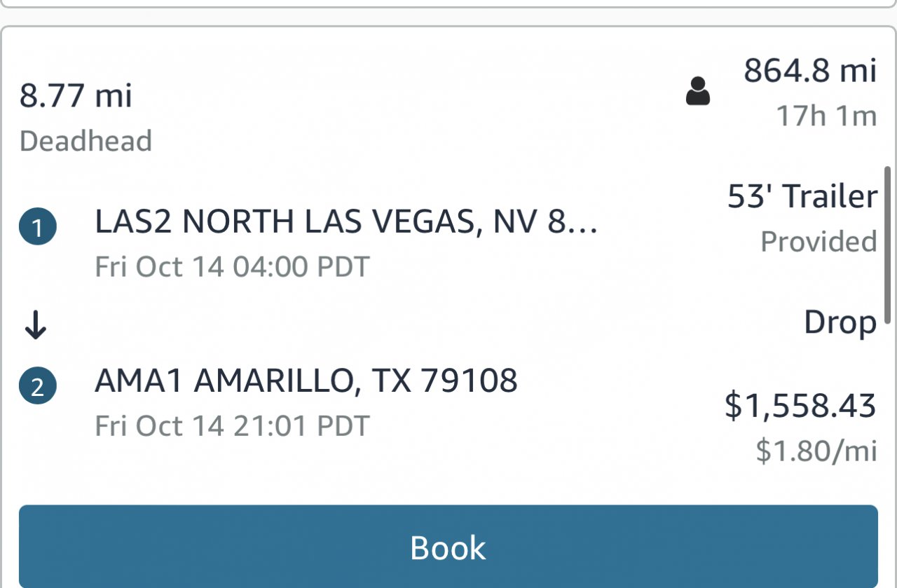Viewport: 897px width, 588px height.
Task: Click the 864.8 mi trip distance
Action: click(810, 71)
